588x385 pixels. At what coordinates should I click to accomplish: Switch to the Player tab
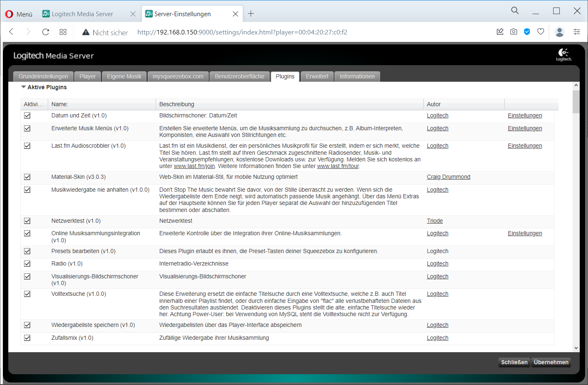(x=88, y=76)
